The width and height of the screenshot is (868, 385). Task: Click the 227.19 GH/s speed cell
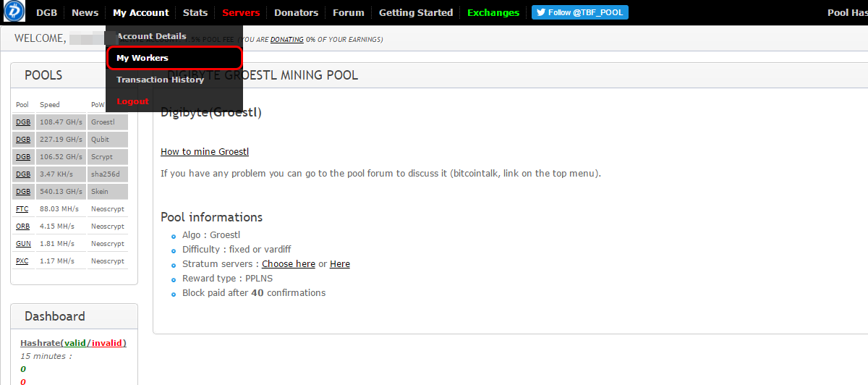[x=61, y=140]
